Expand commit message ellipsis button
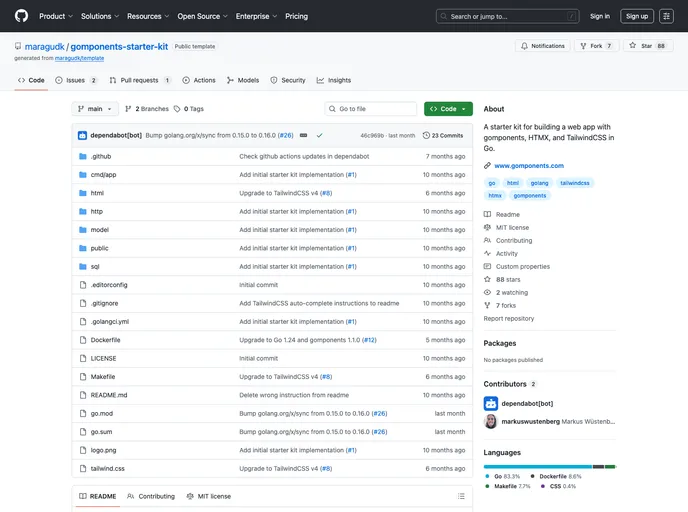This screenshot has height=512, width=688. (303, 135)
